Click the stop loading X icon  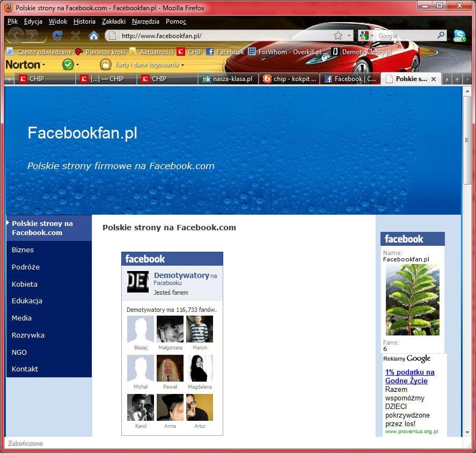tap(76, 36)
